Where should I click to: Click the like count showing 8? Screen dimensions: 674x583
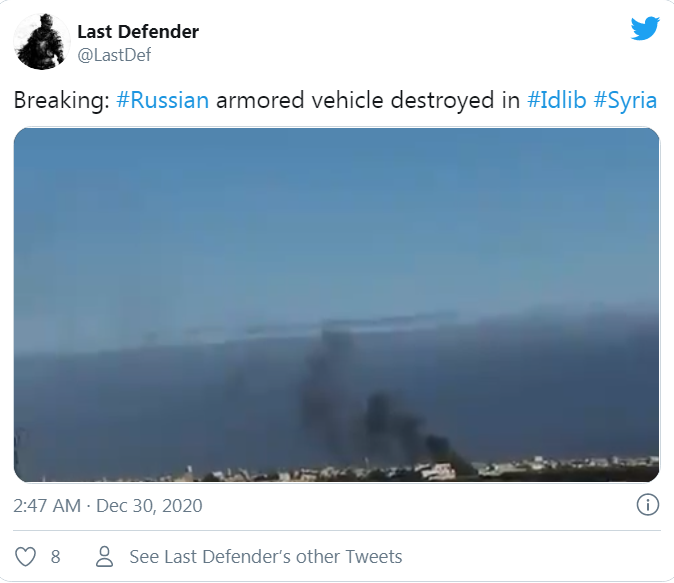[55, 557]
